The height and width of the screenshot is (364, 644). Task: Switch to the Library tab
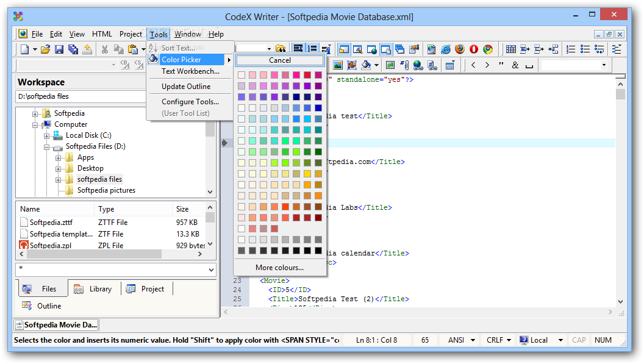click(x=94, y=289)
